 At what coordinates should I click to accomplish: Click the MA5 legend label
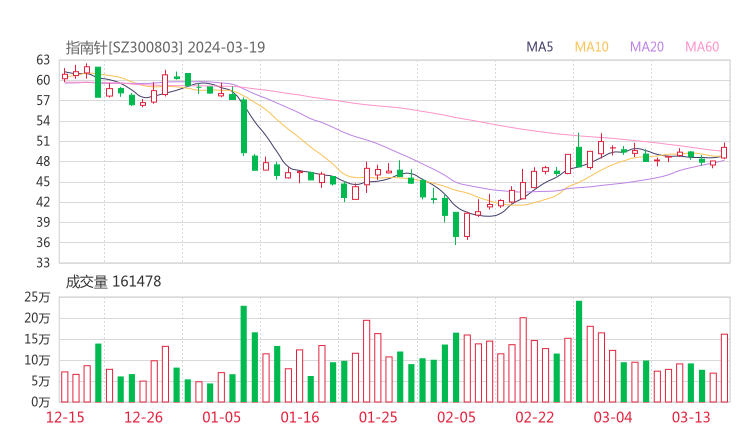539,47
